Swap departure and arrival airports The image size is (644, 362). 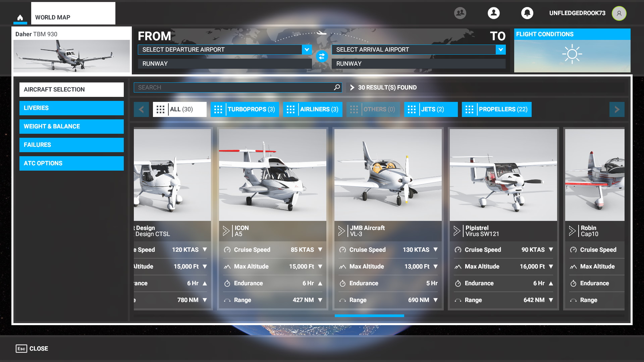[x=322, y=56]
